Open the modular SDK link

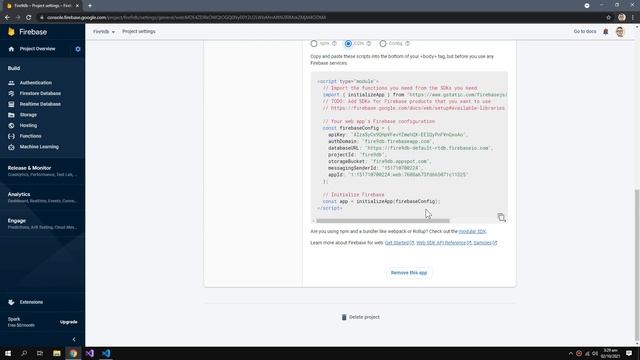tap(472, 231)
